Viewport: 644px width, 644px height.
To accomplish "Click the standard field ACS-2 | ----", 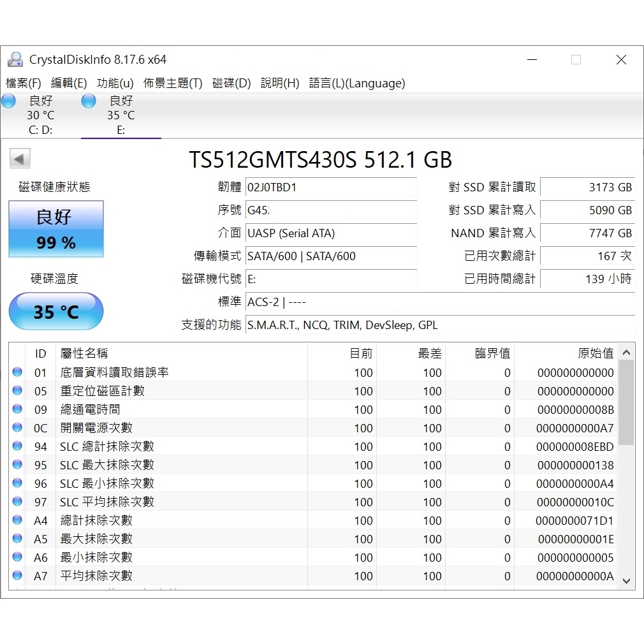I will pos(441,302).
